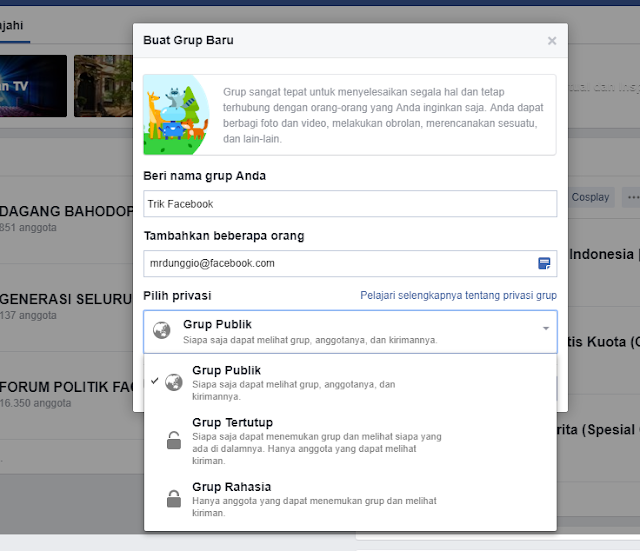Viewport: 640px width, 551px height.
Task: Click the dropdown arrow on privacy selector
Action: 546,328
